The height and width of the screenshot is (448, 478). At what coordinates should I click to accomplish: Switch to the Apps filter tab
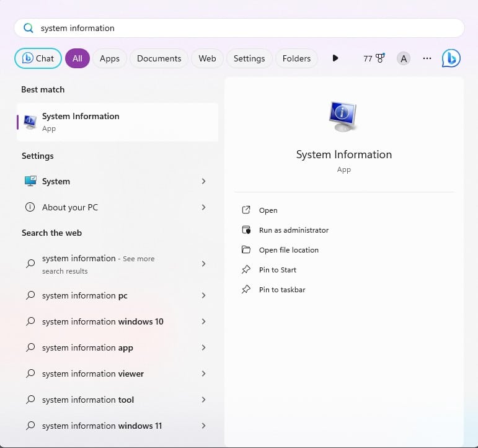pos(110,58)
